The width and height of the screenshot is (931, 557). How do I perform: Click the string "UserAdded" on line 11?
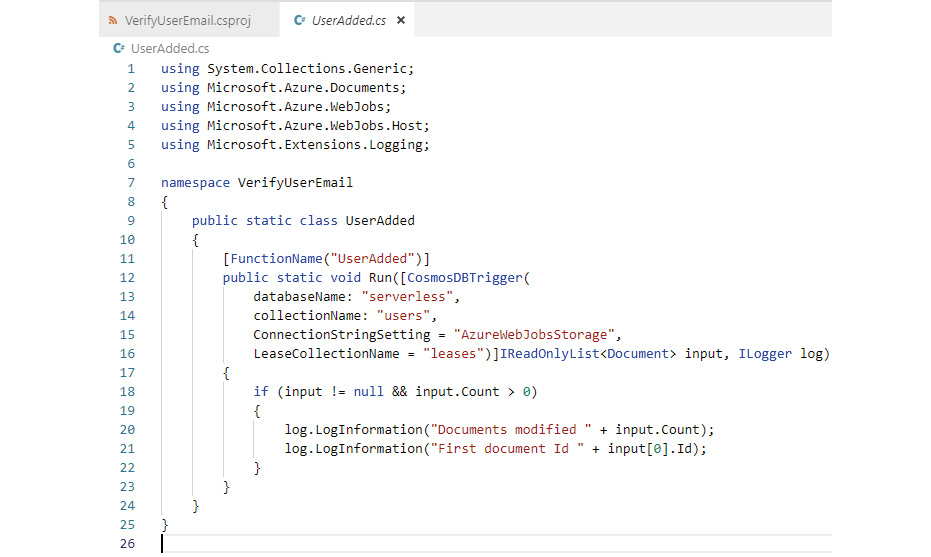[372, 259]
